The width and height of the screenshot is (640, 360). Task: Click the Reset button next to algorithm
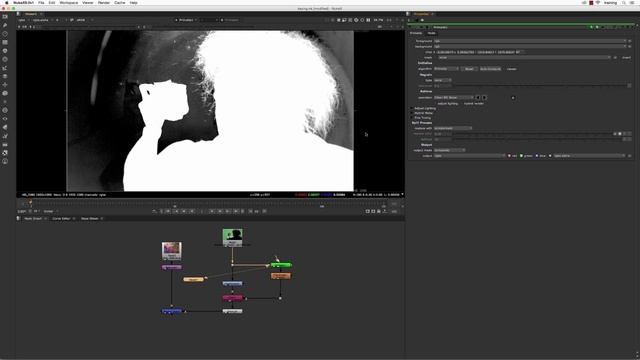click(469, 69)
